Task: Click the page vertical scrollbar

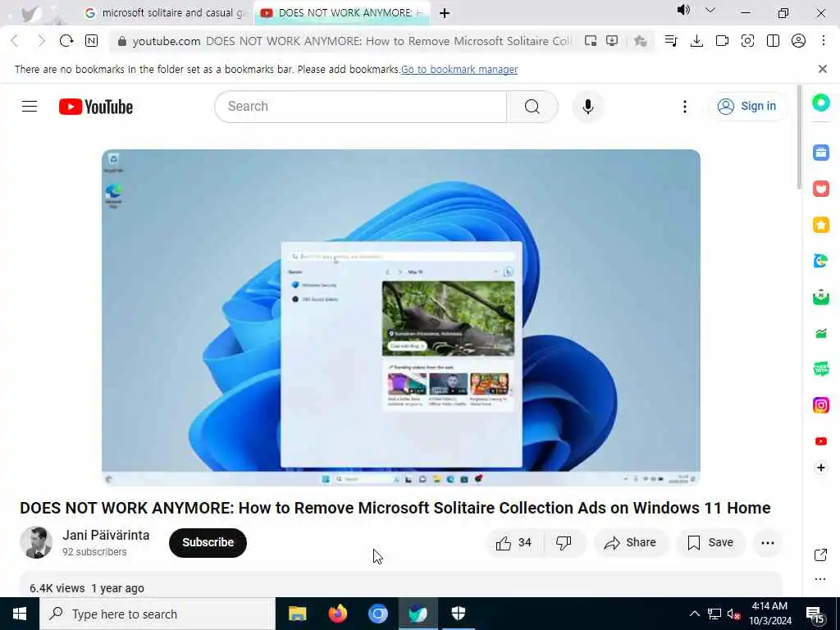Action: (x=798, y=137)
